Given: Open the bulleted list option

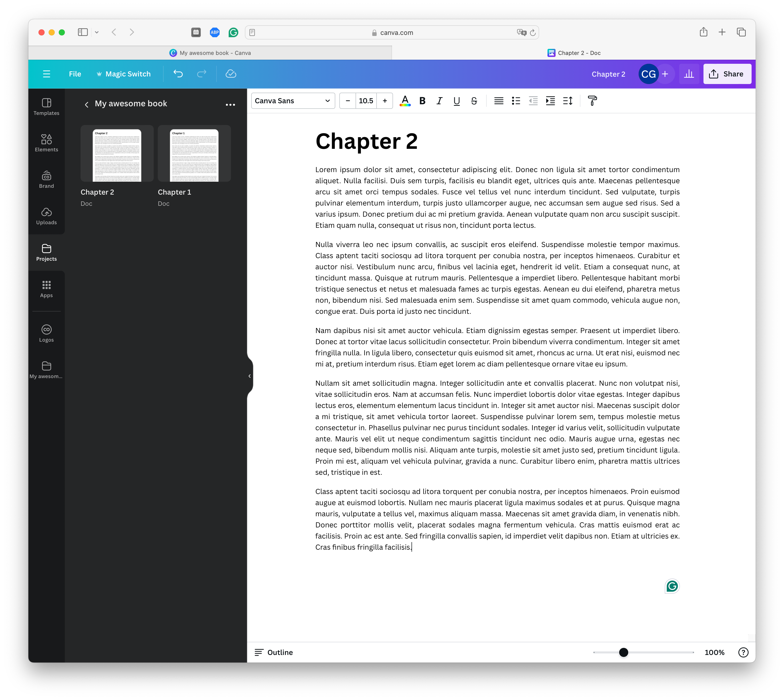Looking at the screenshot, I should [516, 101].
